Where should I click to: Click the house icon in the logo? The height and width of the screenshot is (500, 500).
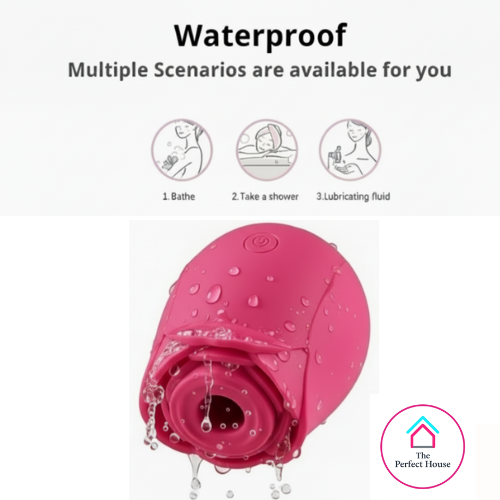pos(423,432)
